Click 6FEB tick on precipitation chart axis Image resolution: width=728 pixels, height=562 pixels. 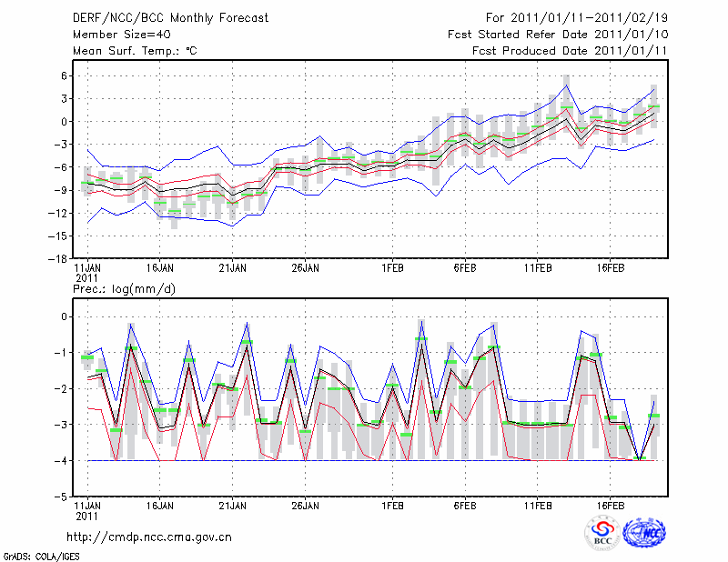pyautogui.click(x=465, y=505)
